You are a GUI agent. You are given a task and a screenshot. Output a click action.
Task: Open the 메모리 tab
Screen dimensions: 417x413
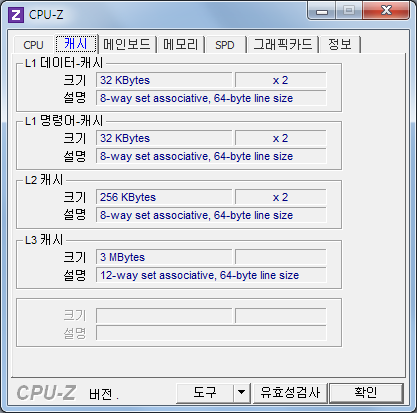pos(181,45)
